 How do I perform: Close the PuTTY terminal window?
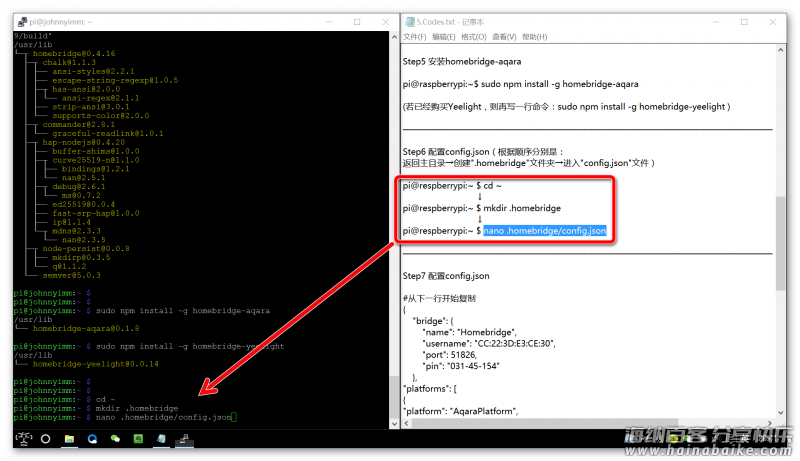pyautogui.click(x=386, y=22)
